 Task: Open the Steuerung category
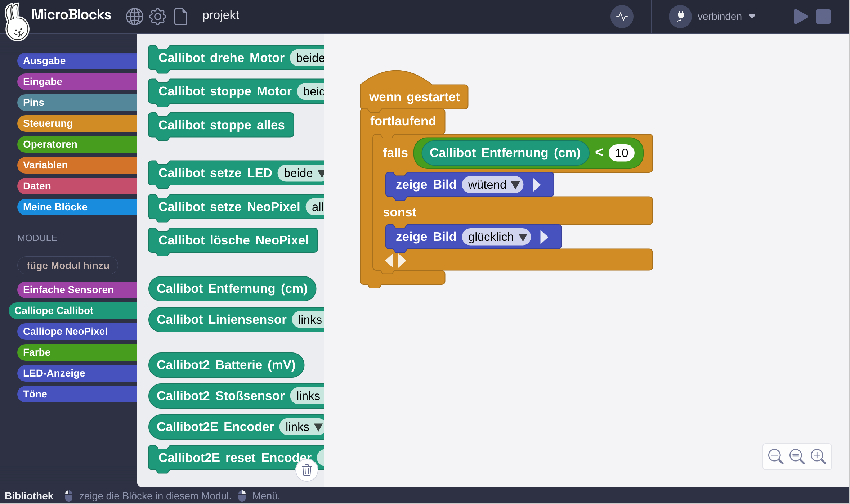tap(77, 123)
